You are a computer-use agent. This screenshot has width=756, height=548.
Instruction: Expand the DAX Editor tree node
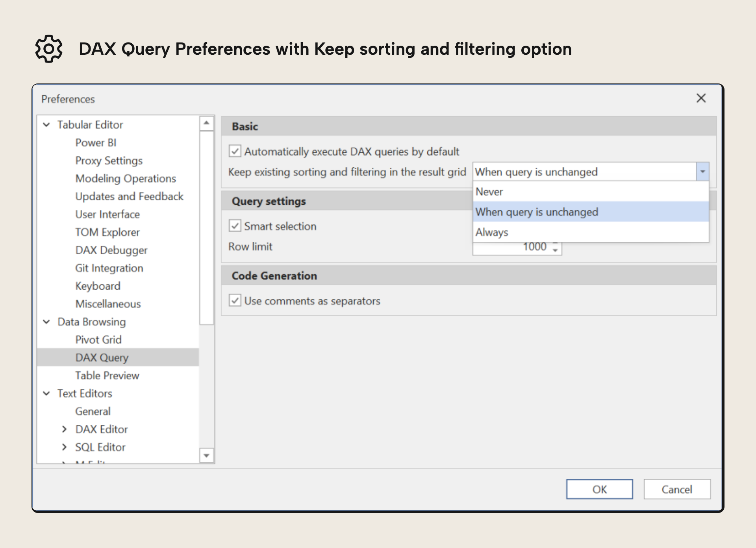point(64,429)
